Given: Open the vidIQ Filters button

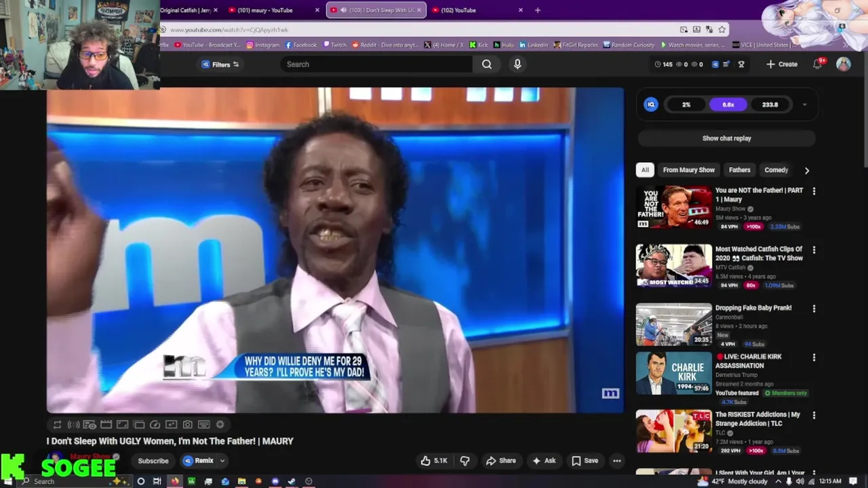Looking at the screenshot, I should click(220, 64).
